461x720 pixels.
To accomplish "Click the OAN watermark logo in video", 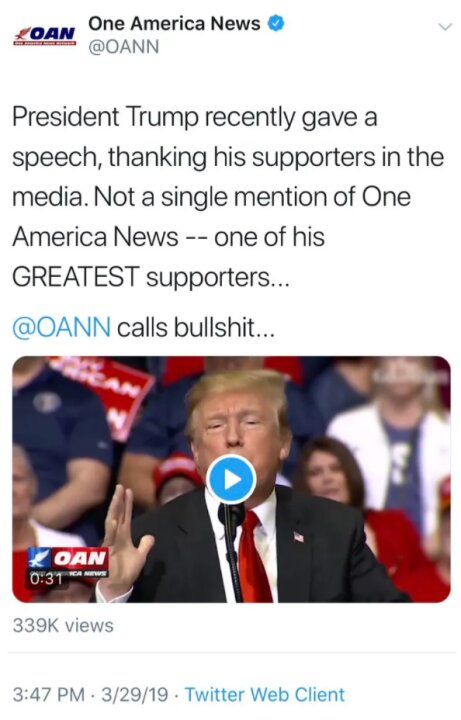I will pyautogui.click(x=68, y=562).
